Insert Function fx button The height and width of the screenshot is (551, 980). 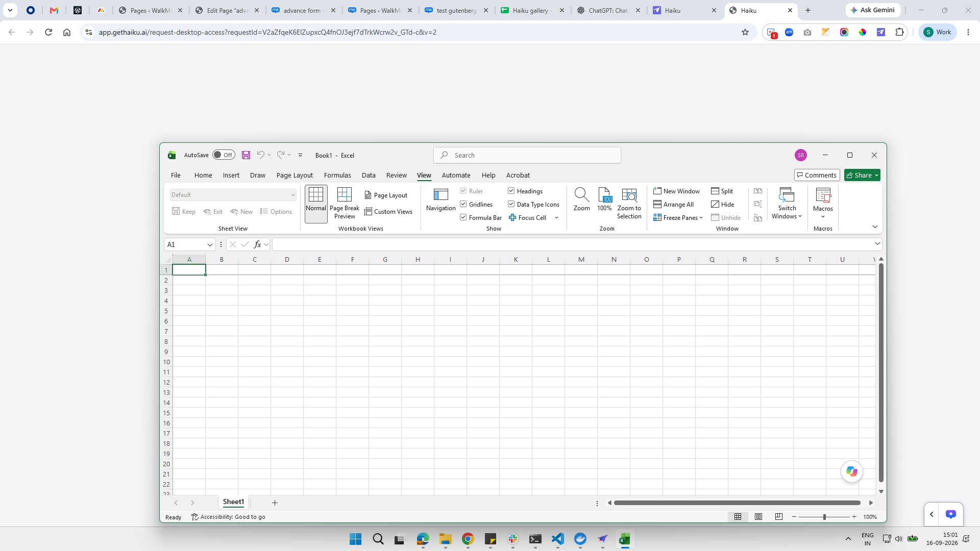pos(258,244)
